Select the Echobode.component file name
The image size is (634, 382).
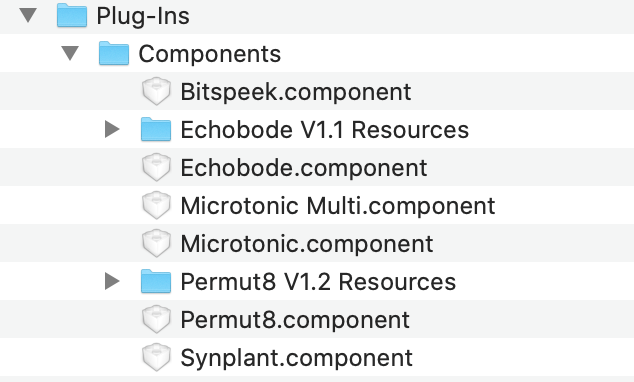point(304,168)
